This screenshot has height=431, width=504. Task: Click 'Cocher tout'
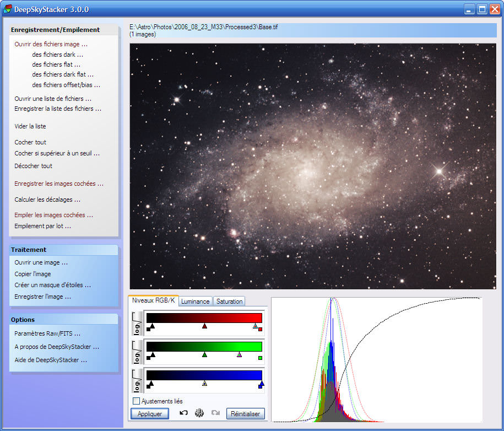(x=30, y=142)
